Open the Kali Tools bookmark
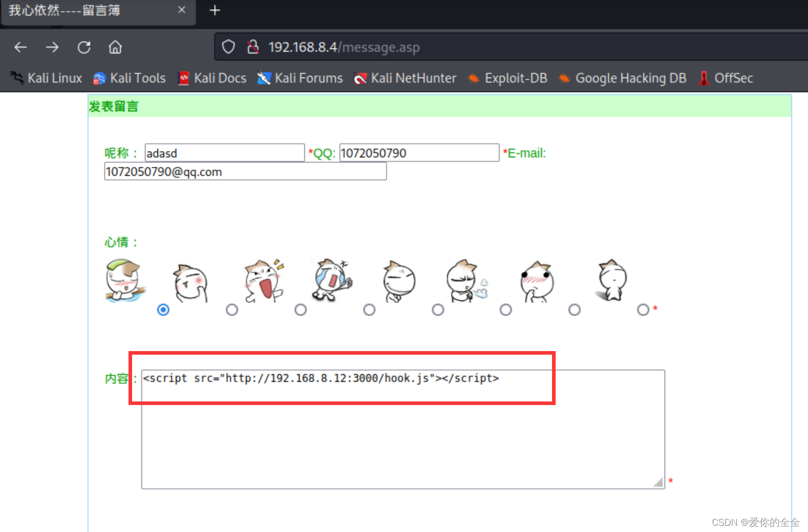The width and height of the screenshot is (808, 532). 130,78
